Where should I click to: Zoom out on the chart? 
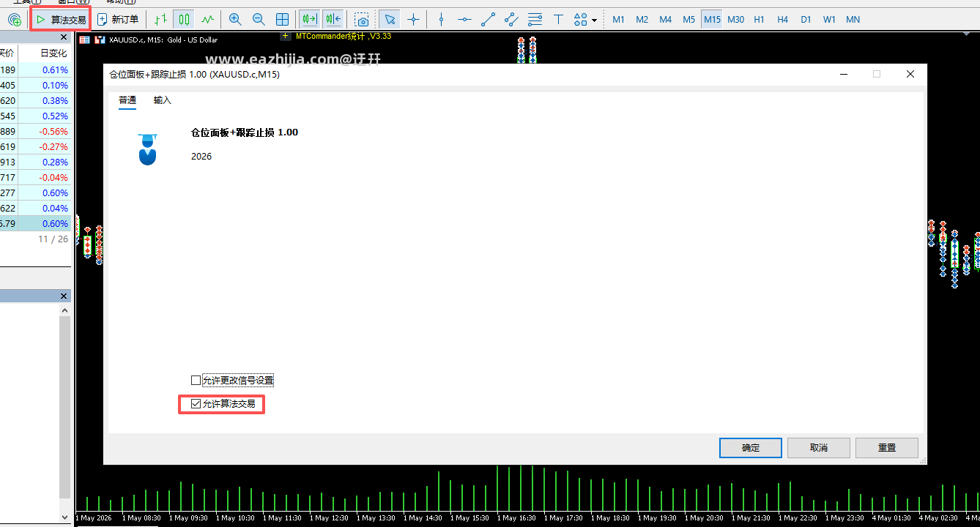pyautogui.click(x=259, y=20)
